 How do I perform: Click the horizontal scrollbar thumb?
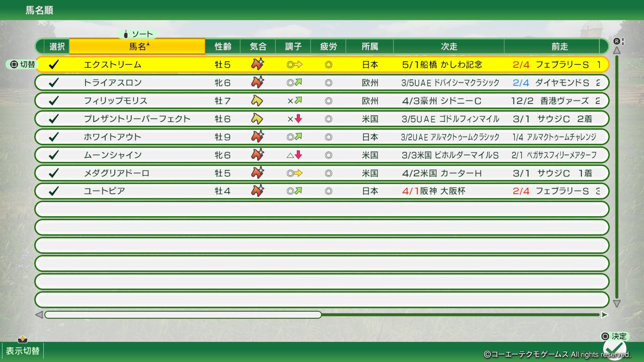[183, 315]
